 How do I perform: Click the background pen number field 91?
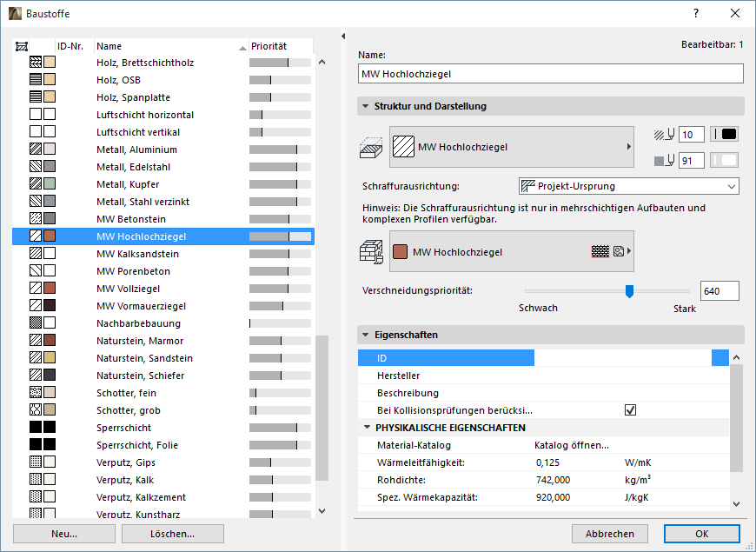pos(692,160)
